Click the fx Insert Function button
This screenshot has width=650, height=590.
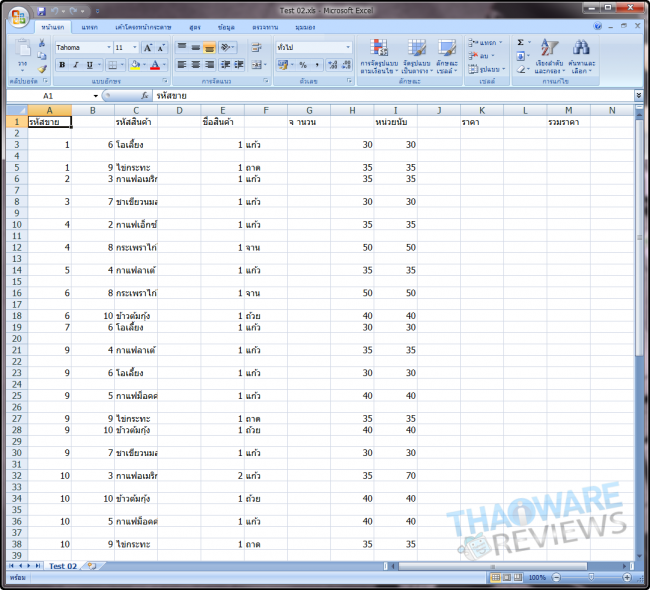[x=145, y=96]
